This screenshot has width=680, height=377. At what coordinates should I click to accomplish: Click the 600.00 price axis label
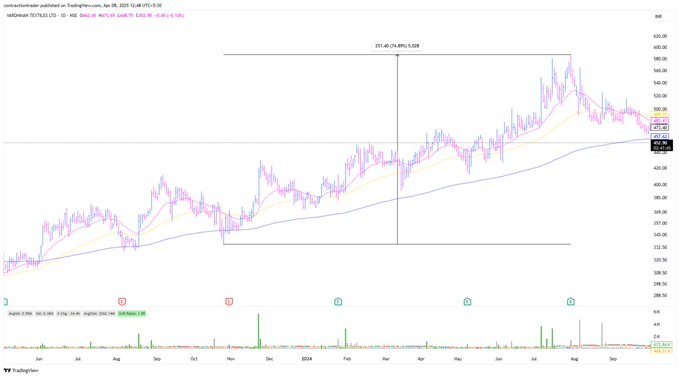[x=660, y=47]
